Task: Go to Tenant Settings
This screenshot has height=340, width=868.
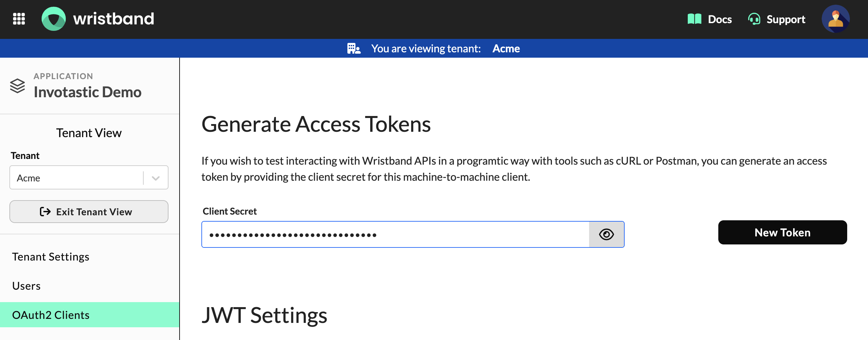Action: click(x=51, y=257)
